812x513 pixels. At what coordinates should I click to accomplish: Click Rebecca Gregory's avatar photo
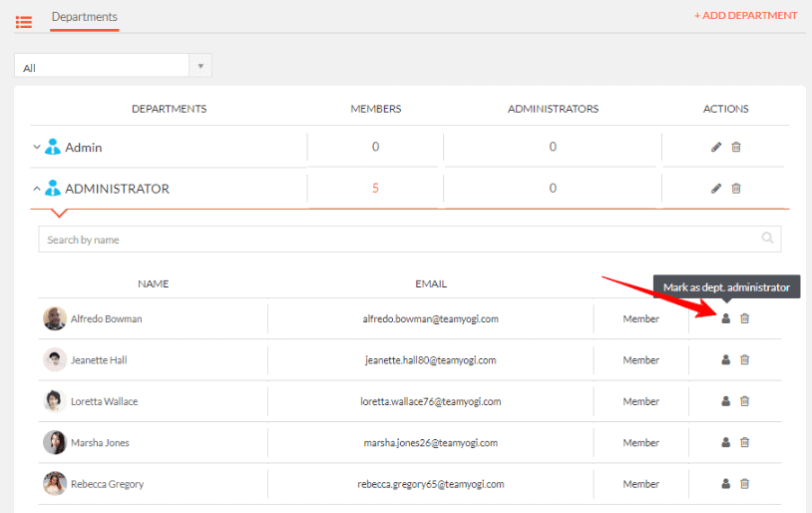(x=55, y=484)
